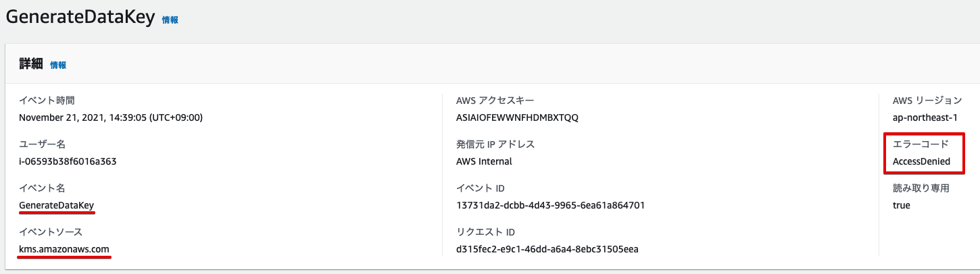
Task: Click the イベントソース label
Action: coord(51,232)
